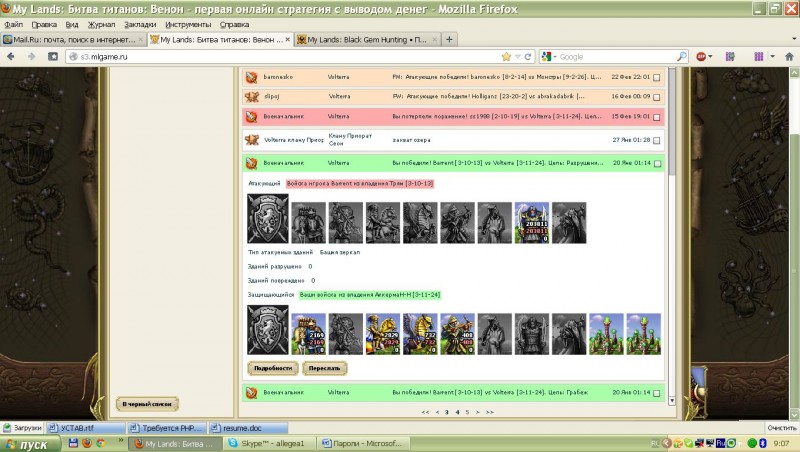The height and width of the screenshot is (452, 800).
Task: Select the colored warrior unit in attacker row
Action: click(x=531, y=221)
